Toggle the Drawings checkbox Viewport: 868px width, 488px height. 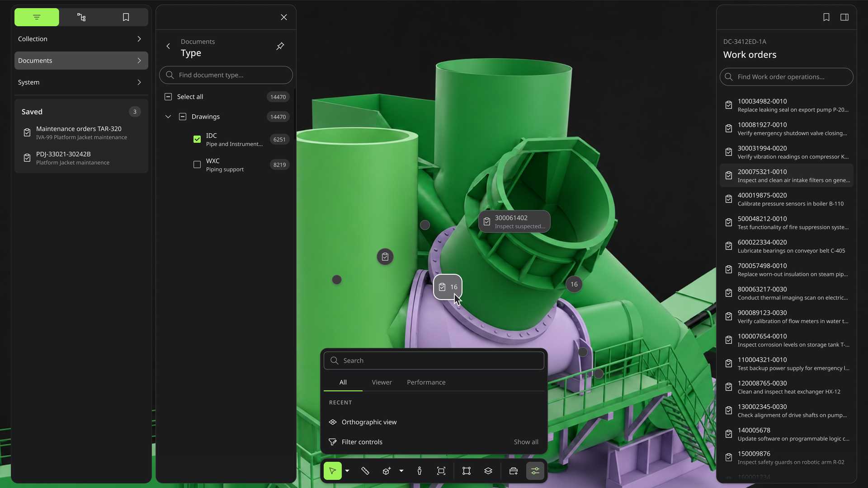(183, 117)
